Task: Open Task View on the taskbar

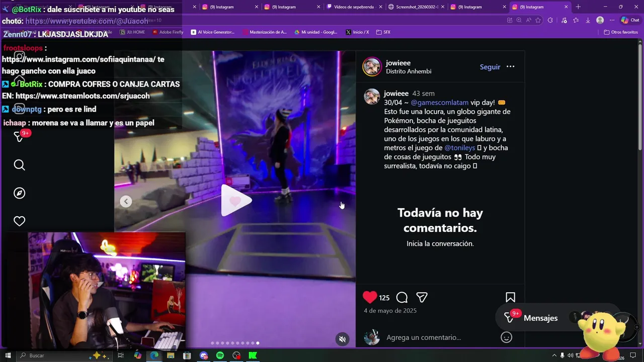Action: [121, 355]
